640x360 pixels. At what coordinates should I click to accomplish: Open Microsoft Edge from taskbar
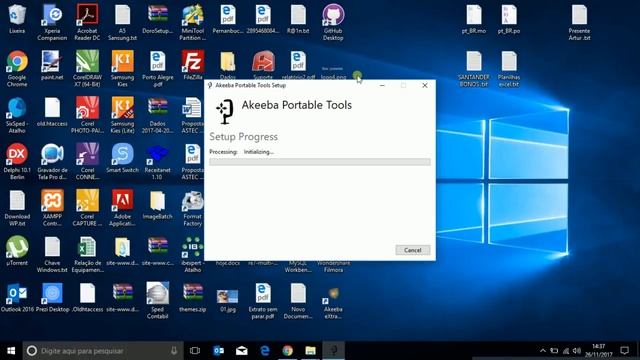coord(264,351)
